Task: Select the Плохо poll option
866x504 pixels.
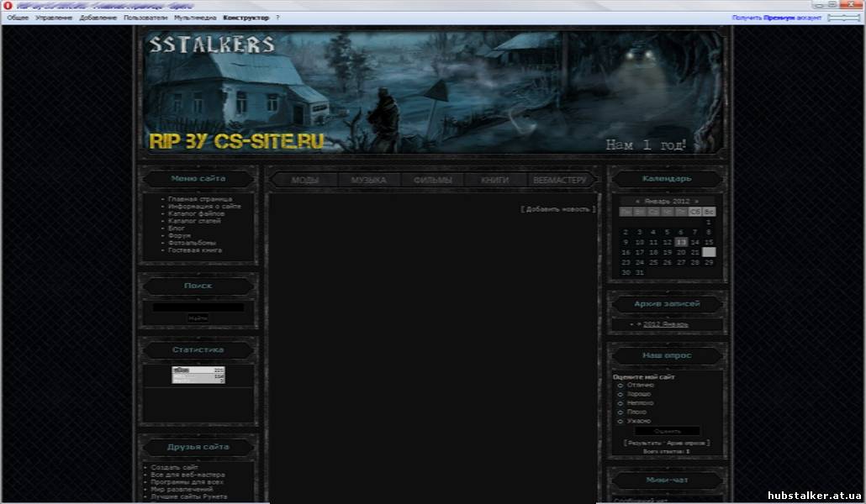Action: [x=620, y=412]
